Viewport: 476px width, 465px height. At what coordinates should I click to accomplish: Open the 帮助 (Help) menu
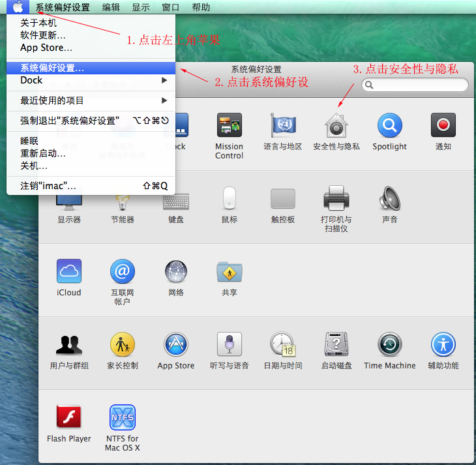pos(201,7)
